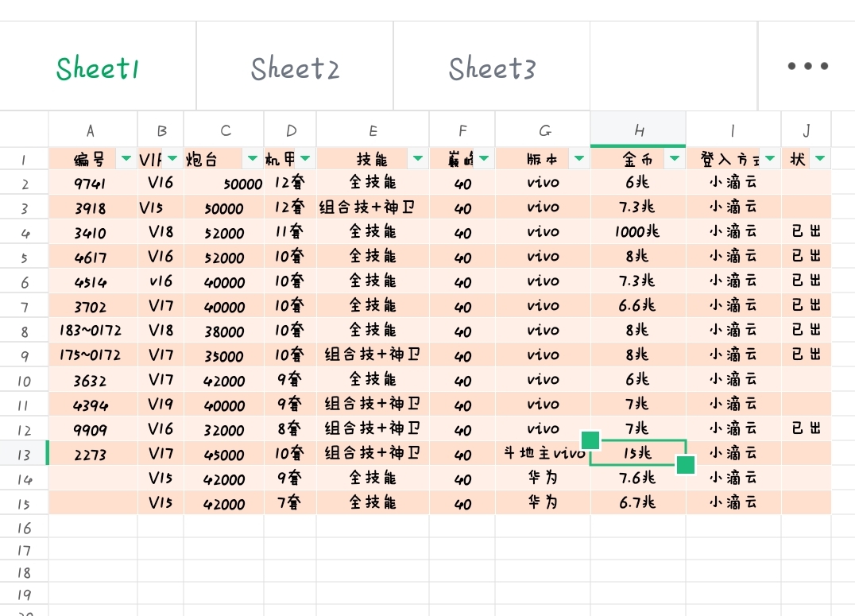Open filter dropdown for 编号 column

pyautogui.click(x=126, y=159)
